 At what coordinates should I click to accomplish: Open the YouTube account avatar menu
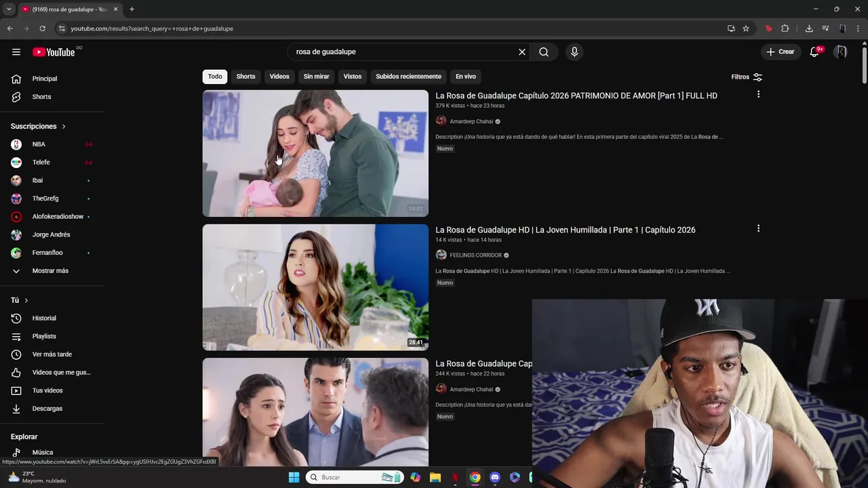840,52
